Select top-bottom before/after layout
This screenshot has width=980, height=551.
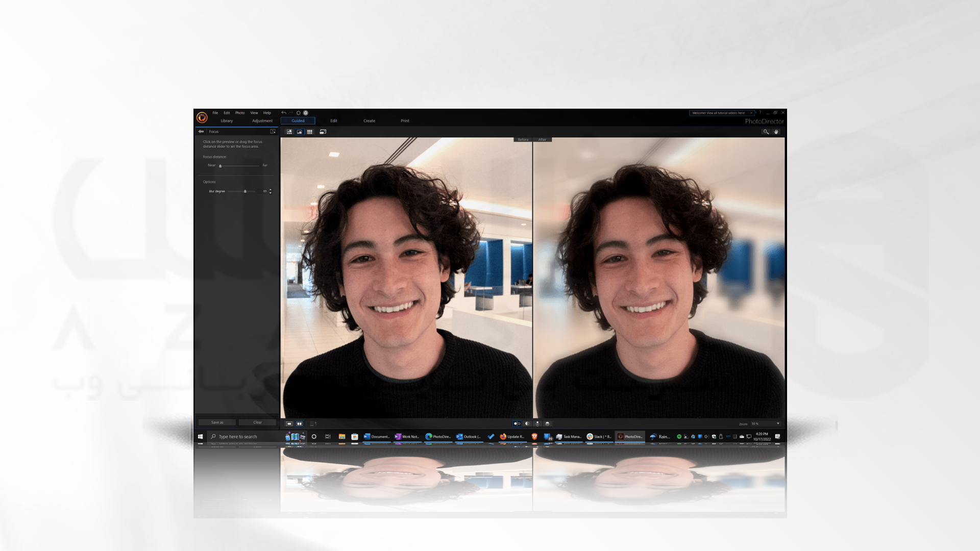coord(537,423)
